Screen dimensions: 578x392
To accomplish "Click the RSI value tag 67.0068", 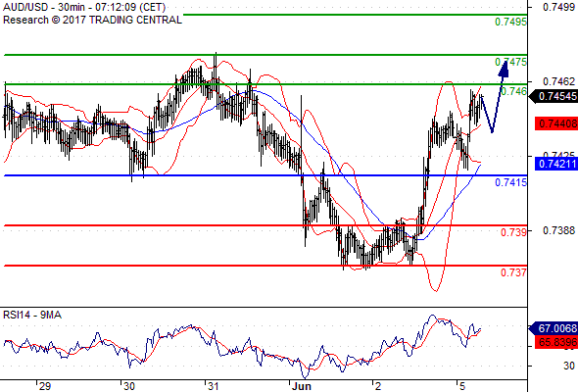I will [554, 328].
